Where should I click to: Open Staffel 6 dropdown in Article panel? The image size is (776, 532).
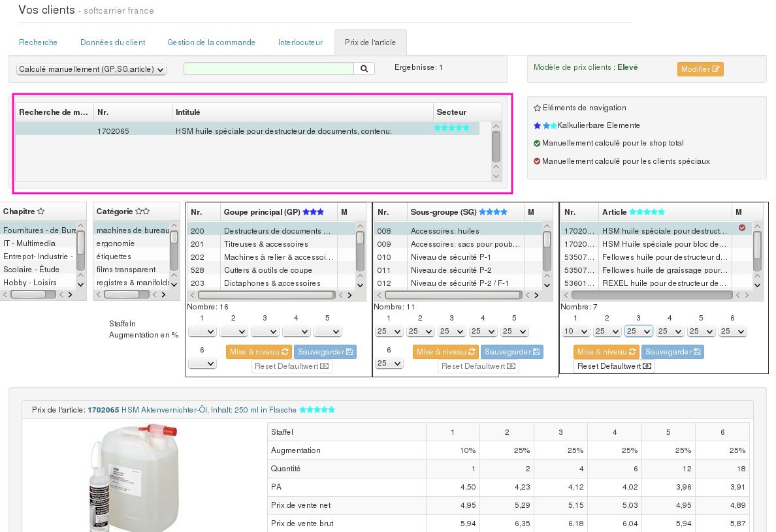732,331
